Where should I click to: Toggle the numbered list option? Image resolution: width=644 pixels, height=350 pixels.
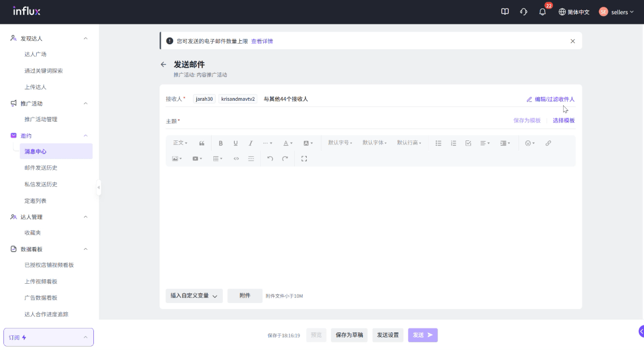coord(453,143)
